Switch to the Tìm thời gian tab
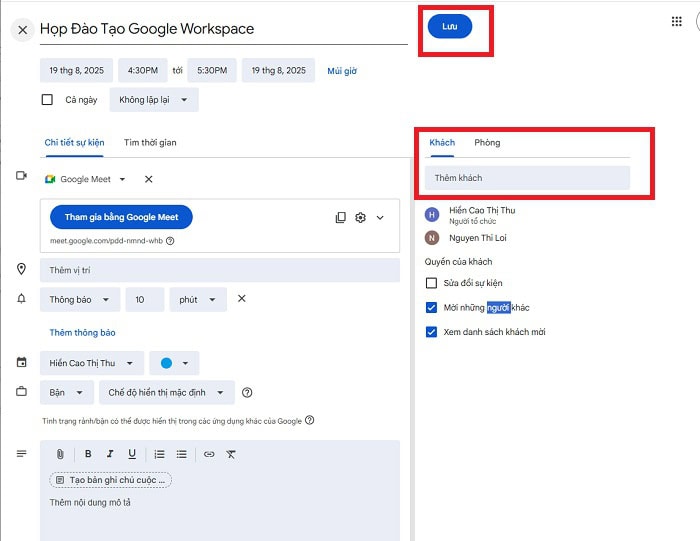Screen dimensions: 700x541 coord(150,142)
